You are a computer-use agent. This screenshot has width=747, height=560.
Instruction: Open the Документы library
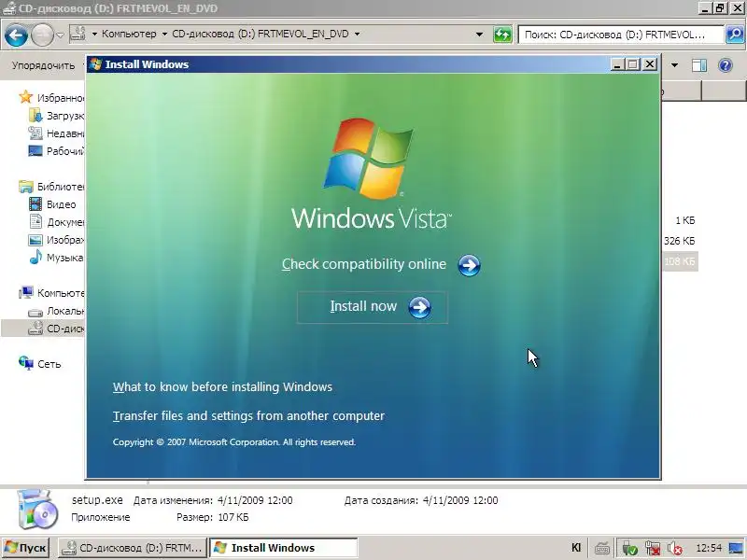(x=65, y=222)
